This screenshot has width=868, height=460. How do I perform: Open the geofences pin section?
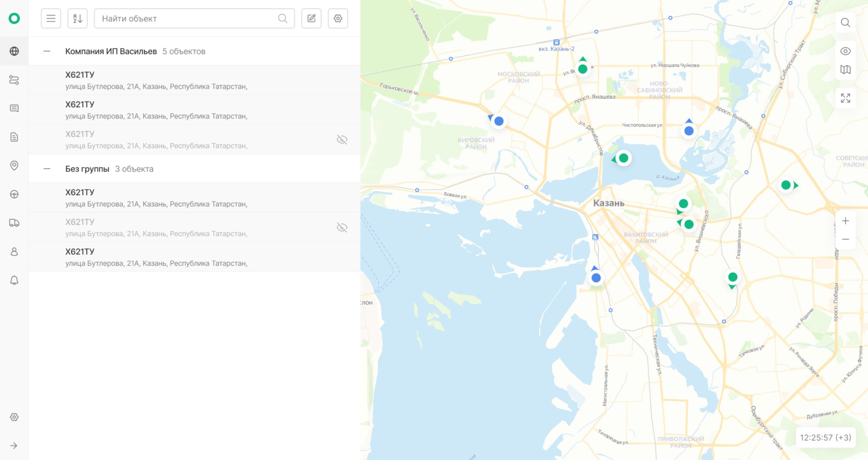click(14, 166)
